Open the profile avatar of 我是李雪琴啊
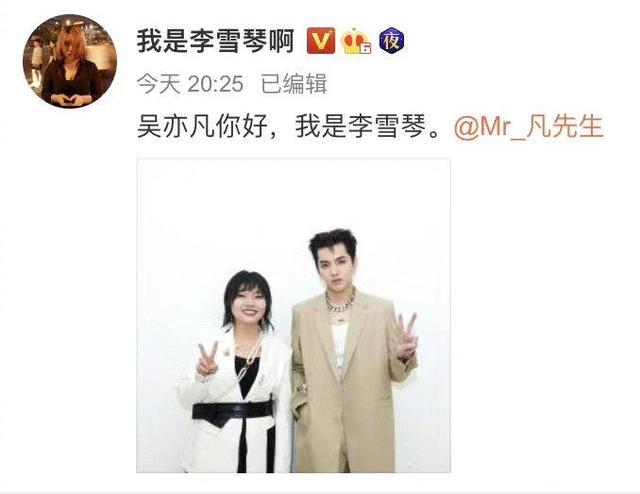 tap(70, 61)
